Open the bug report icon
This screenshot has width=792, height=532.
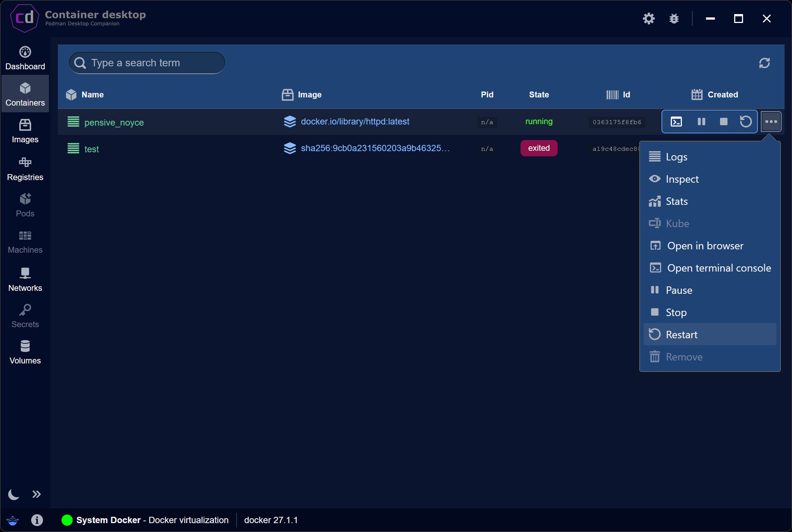(x=674, y=19)
